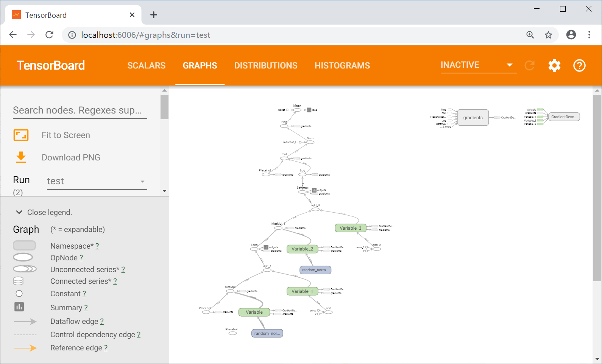Image resolution: width=602 pixels, height=364 pixels.
Task: Open Namespace help question mark link
Action: click(97, 246)
